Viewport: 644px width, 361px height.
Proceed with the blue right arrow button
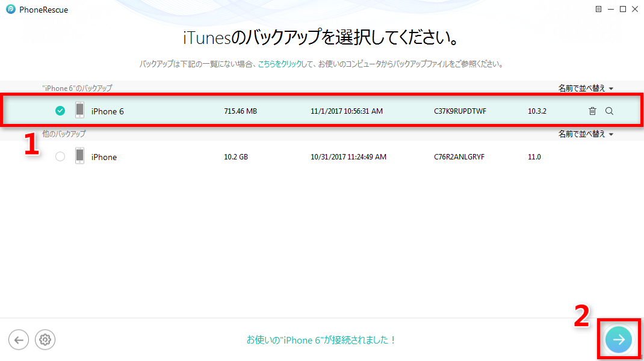(x=619, y=339)
